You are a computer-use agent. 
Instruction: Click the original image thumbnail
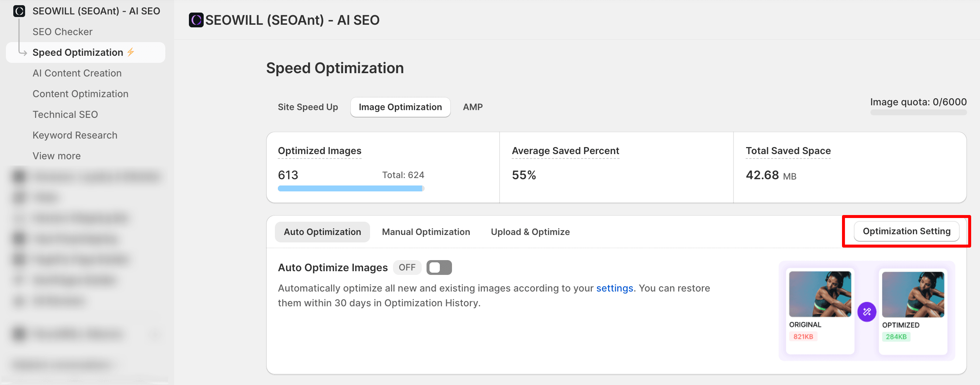pos(819,294)
